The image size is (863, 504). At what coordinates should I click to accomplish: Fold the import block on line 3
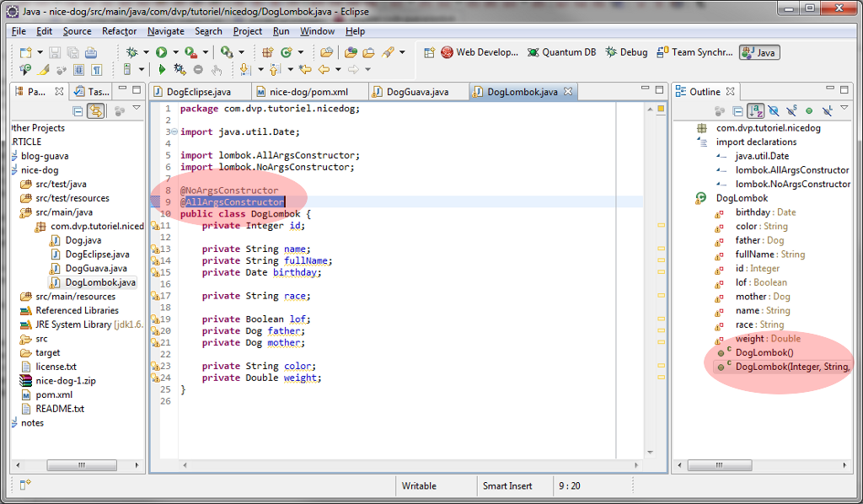click(x=173, y=132)
